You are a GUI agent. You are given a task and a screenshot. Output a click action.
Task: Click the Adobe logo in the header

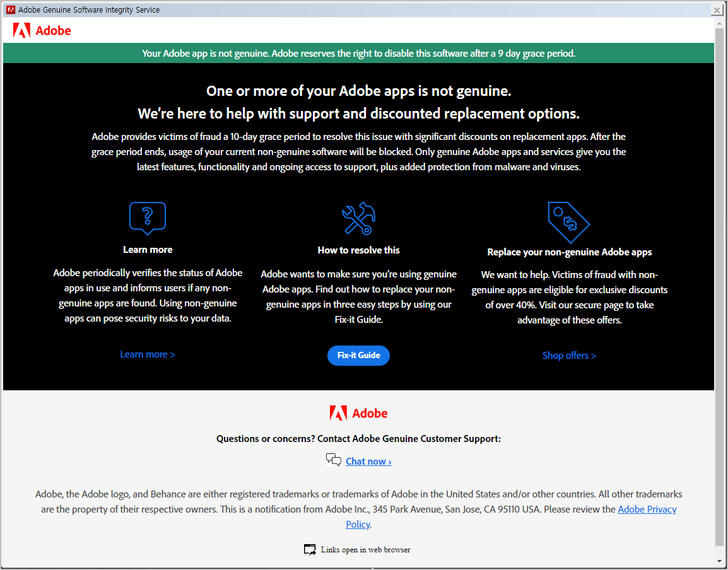[x=42, y=31]
